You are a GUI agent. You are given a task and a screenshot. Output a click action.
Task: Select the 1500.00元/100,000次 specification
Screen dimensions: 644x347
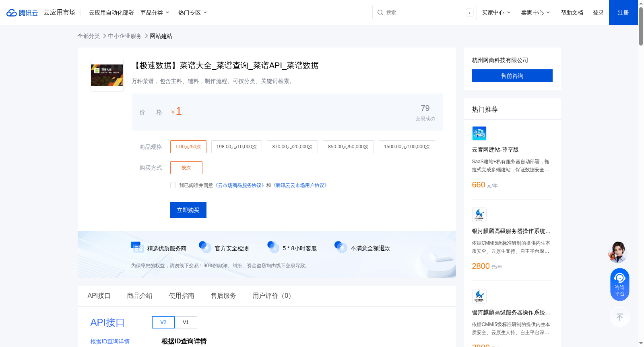click(407, 147)
